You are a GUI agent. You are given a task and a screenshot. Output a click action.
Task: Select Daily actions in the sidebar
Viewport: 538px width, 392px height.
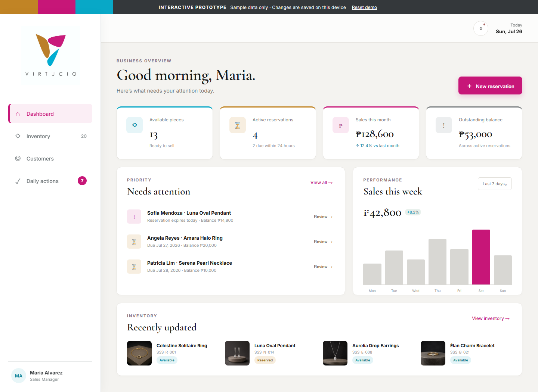click(x=50, y=181)
